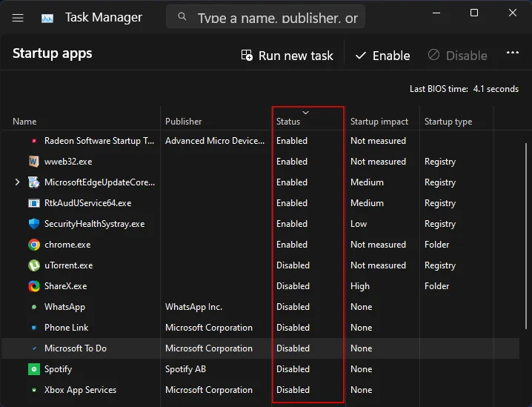The image size is (532, 407).
Task: Select the chrome.exe name
Action: click(67, 245)
